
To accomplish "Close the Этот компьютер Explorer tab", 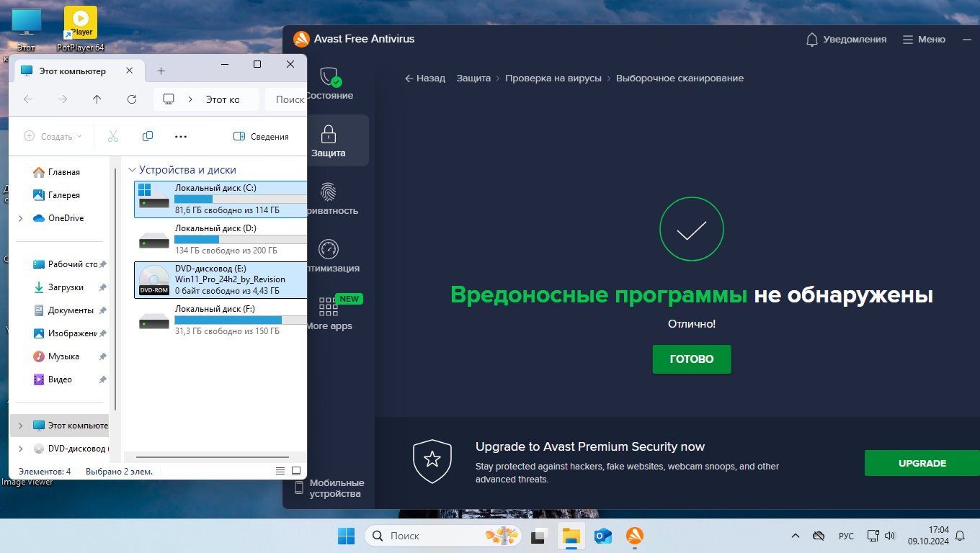I will point(130,71).
